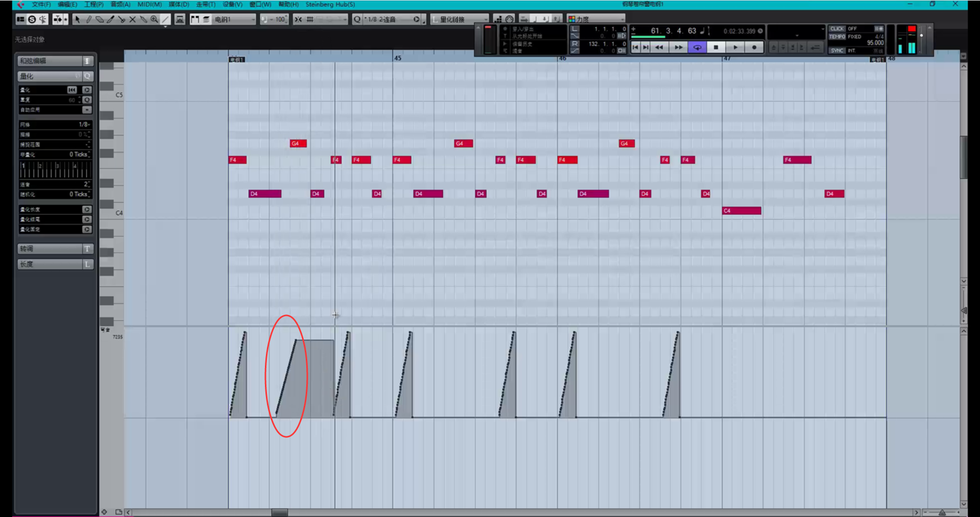Click the 量化长度 apply button
Viewport: 980px width, 517px height.
click(x=87, y=209)
